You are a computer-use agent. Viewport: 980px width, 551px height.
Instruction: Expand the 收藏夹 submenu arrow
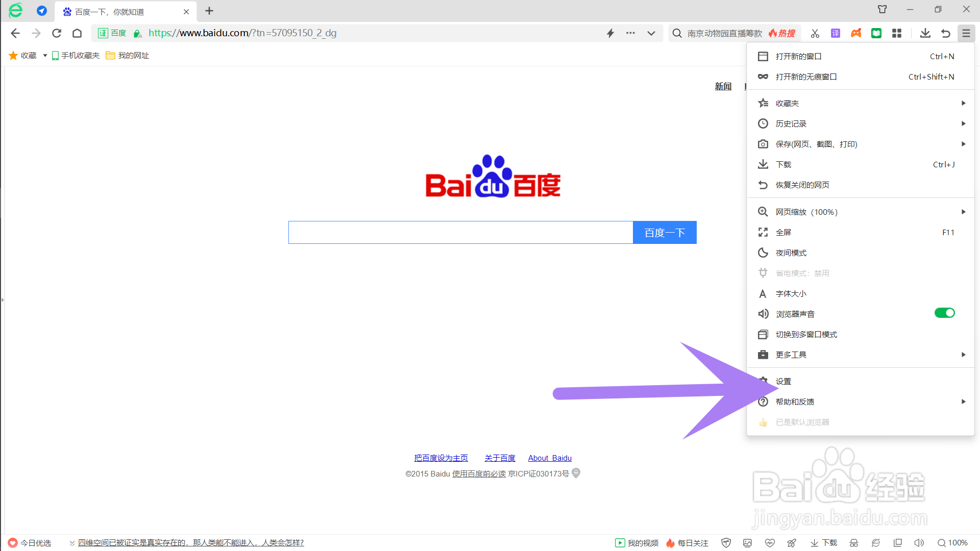964,103
